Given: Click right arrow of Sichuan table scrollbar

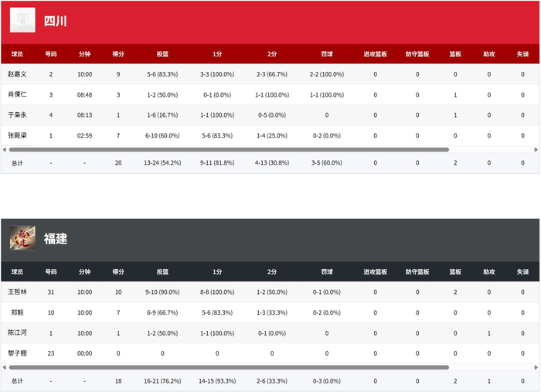Looking at the screenshot, I should [536, 149].
